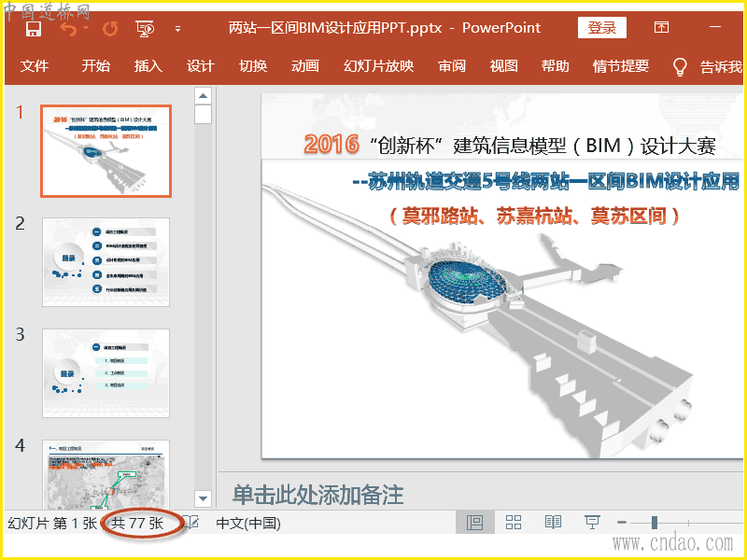Open the 审阅 tab
747x560 pixels.
[x=452, y=65]
